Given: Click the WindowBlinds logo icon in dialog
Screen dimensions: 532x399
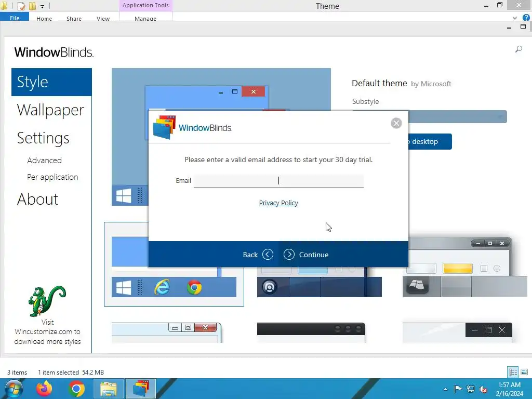Looking at the screenshot, I should [x=164, y=127].
